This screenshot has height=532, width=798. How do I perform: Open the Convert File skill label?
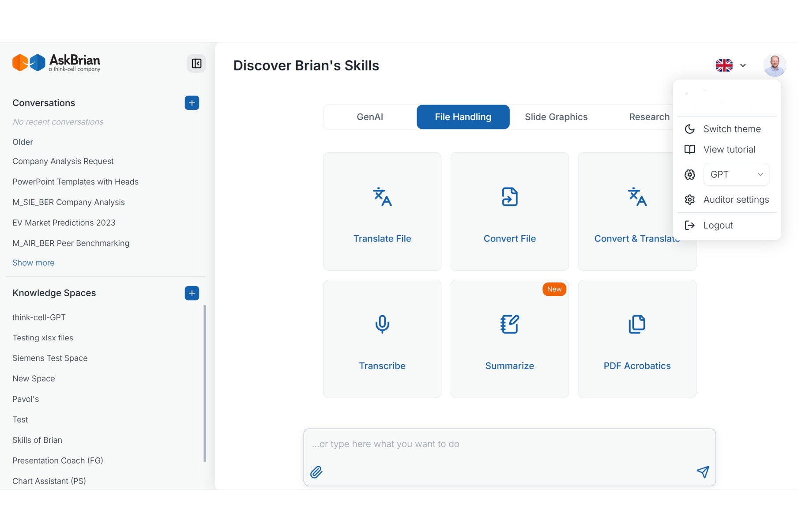coord(509,238)
